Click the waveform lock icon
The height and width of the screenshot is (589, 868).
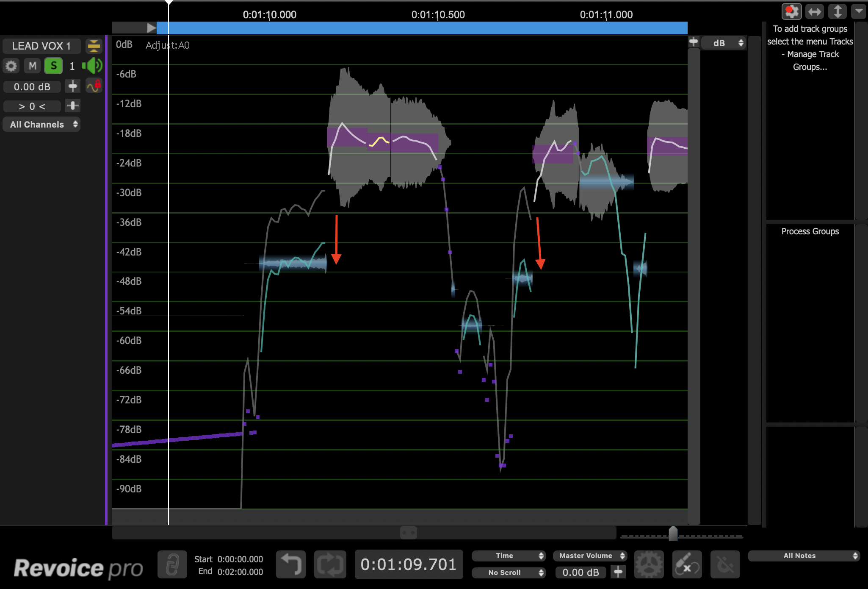[94, 86]
